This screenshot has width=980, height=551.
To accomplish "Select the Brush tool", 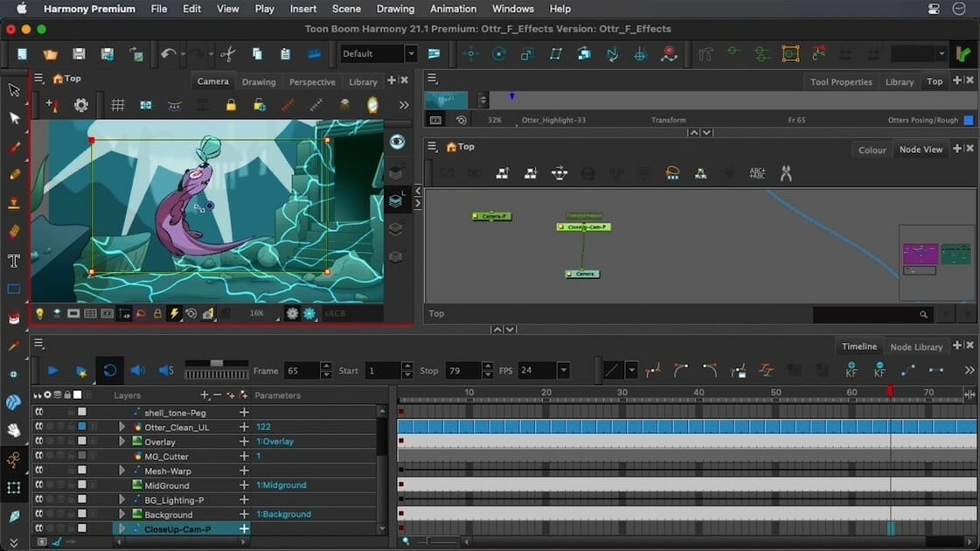I will (x=14, y=147).
